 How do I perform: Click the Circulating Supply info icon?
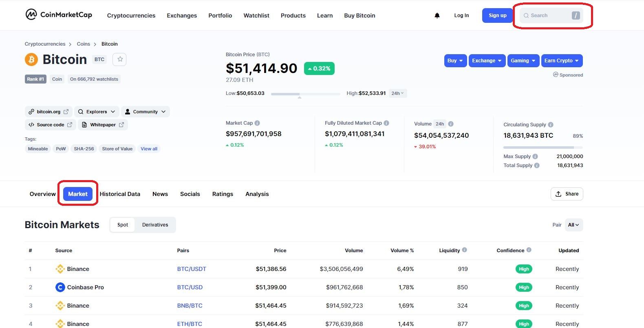(551, 125)
